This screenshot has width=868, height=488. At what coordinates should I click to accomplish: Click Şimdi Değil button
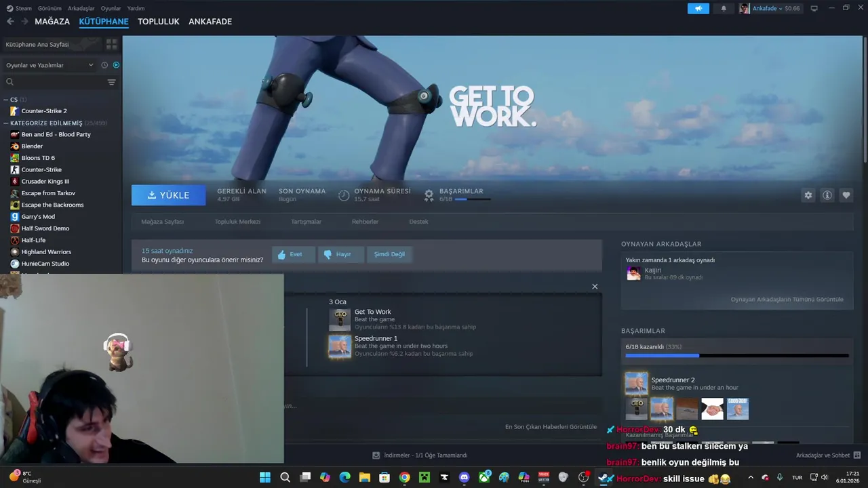pos(389,254)
